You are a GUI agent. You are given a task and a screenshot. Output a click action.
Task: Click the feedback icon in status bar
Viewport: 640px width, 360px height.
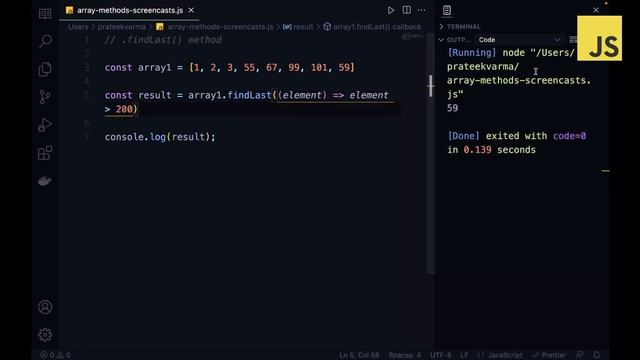[580, 355]
